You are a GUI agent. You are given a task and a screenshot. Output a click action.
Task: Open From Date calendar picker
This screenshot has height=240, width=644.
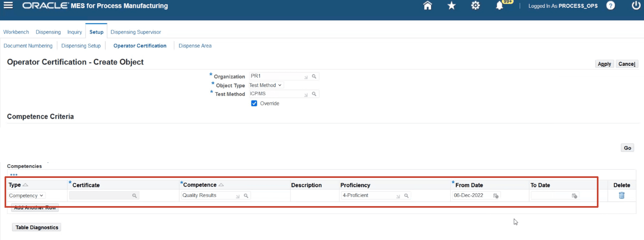coord(496,196)
